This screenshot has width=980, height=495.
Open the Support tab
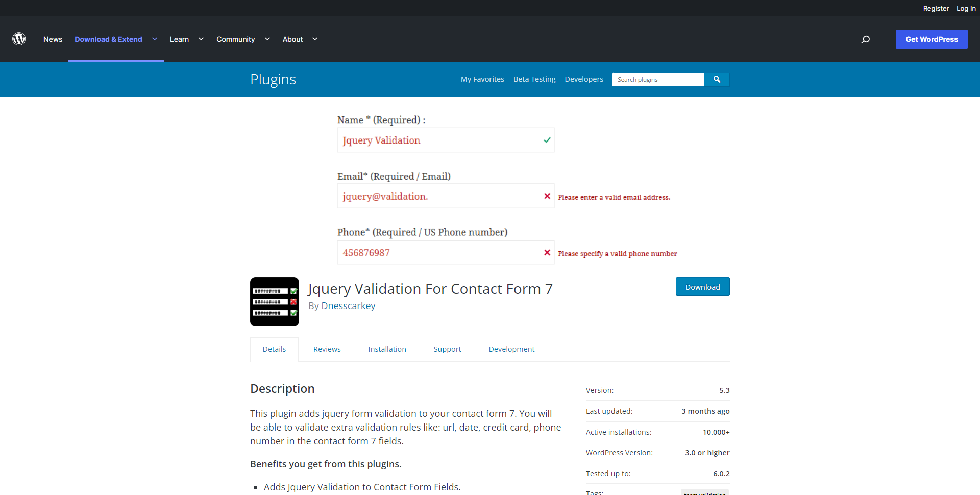click(447, 349)
